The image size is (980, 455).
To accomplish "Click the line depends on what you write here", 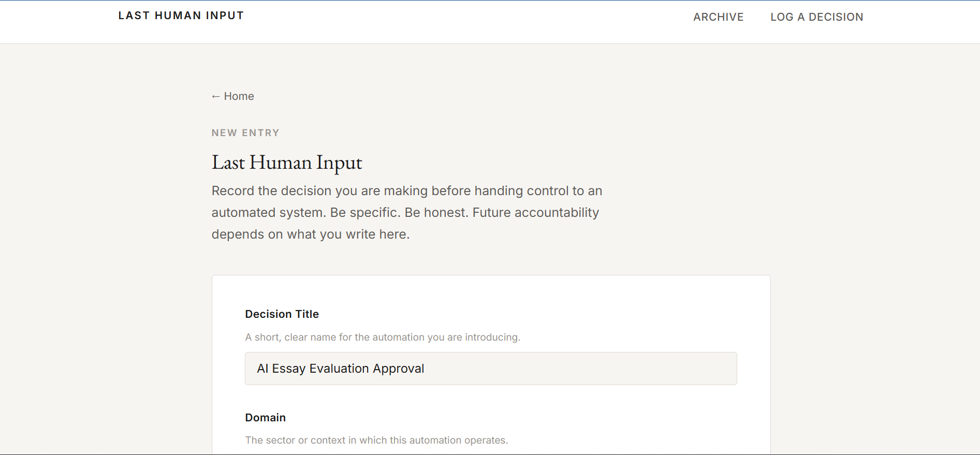I will tap(311, 234).
